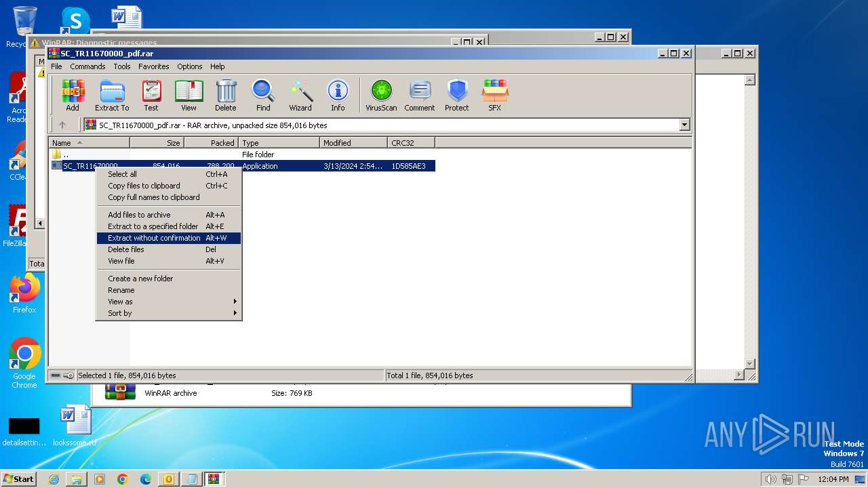
Task: Choose View file from context menu
Action: 169,261
